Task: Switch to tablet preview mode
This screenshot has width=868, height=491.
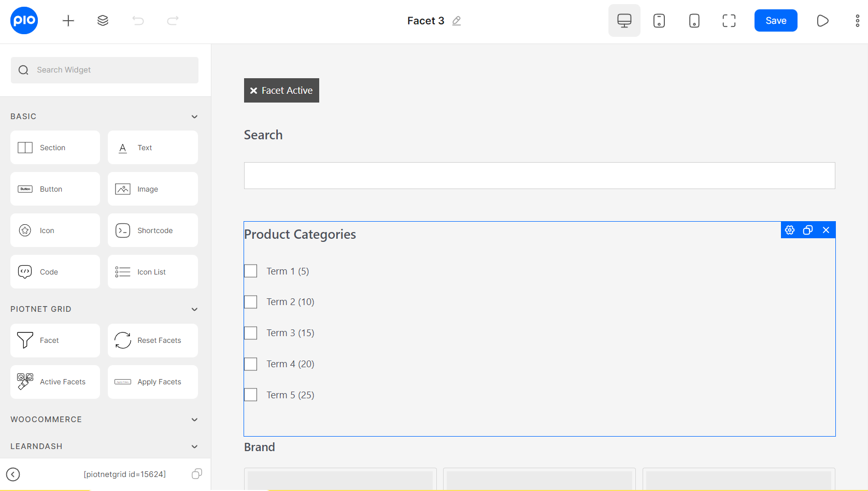Action: pyautogui.click(x=659, y=21)
